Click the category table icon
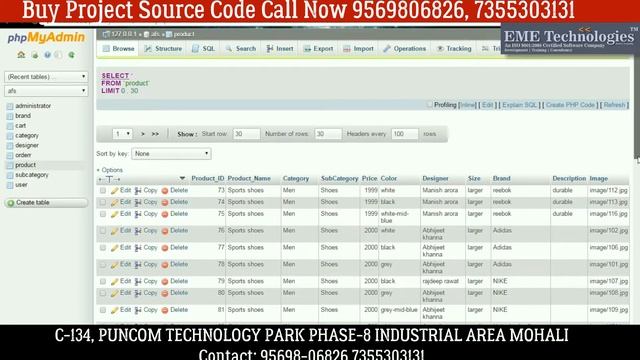 click(x=10, y=136)
